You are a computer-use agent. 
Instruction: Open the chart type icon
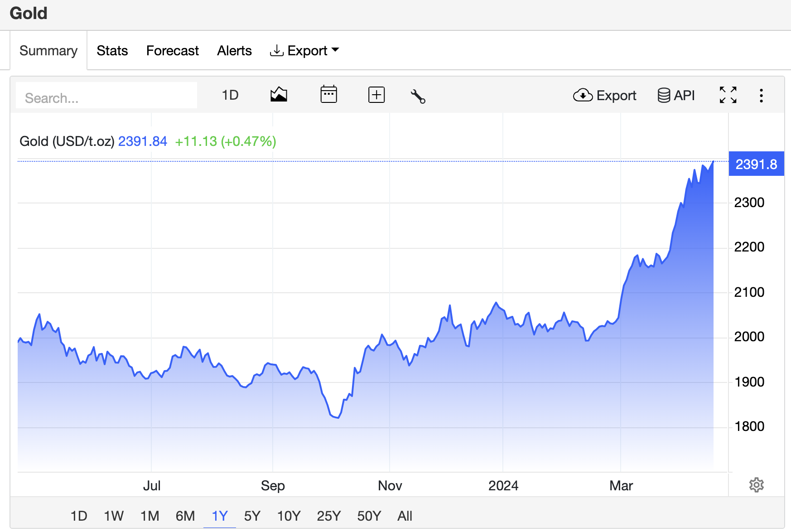click(279, 95)
